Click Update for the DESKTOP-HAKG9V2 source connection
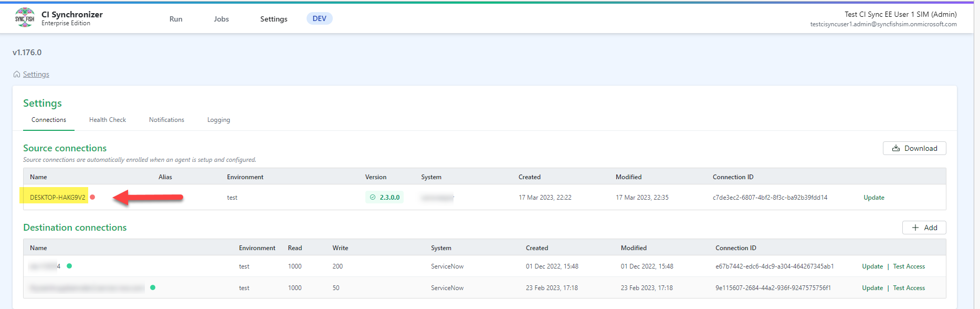980x309 pixels. [874, 198]
